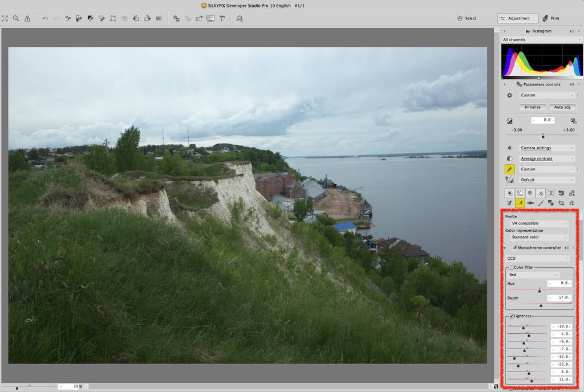The image size is (584, 392).
Task: Click the text T tool icon in toolbar
Action: (x=222, y=18)
